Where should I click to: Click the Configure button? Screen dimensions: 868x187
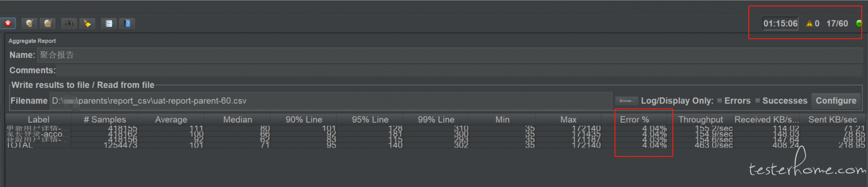tap(836, 101)
